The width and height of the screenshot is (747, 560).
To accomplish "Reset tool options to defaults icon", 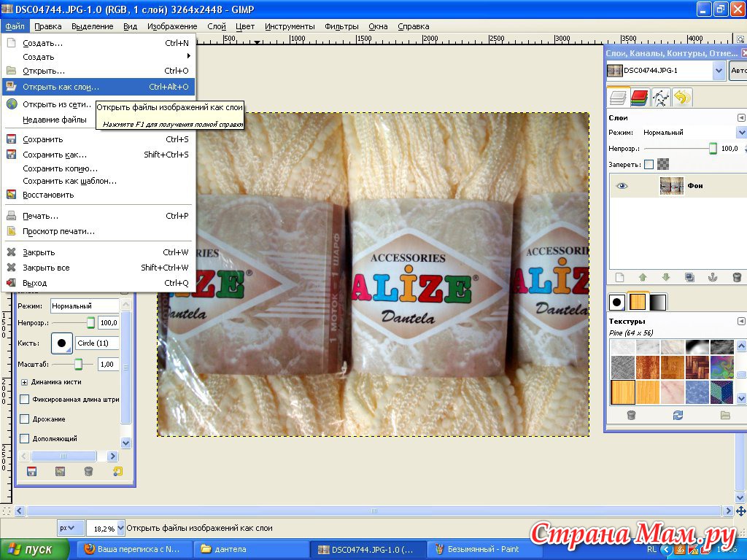I will click(x=117, y=472).
